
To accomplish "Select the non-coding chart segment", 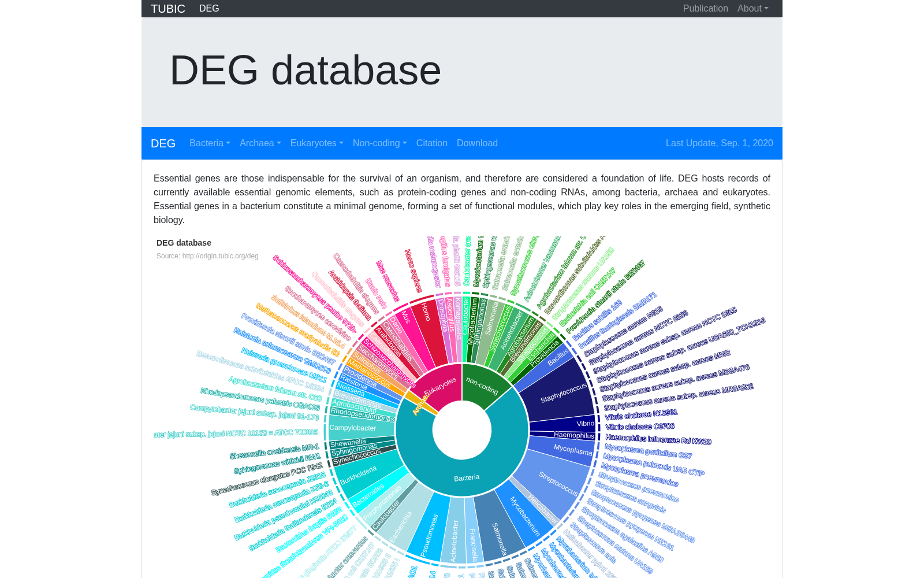I will tap(482, 386).
